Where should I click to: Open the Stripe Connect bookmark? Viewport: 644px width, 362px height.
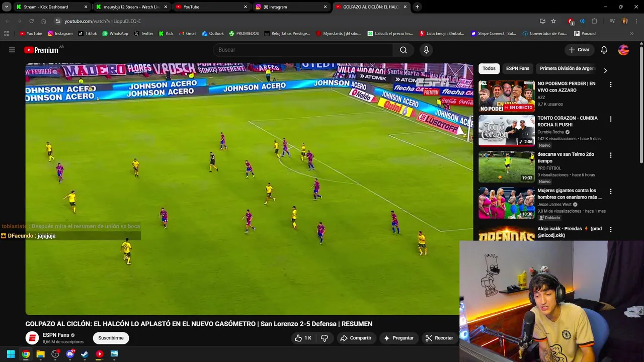tap(493, 34)
